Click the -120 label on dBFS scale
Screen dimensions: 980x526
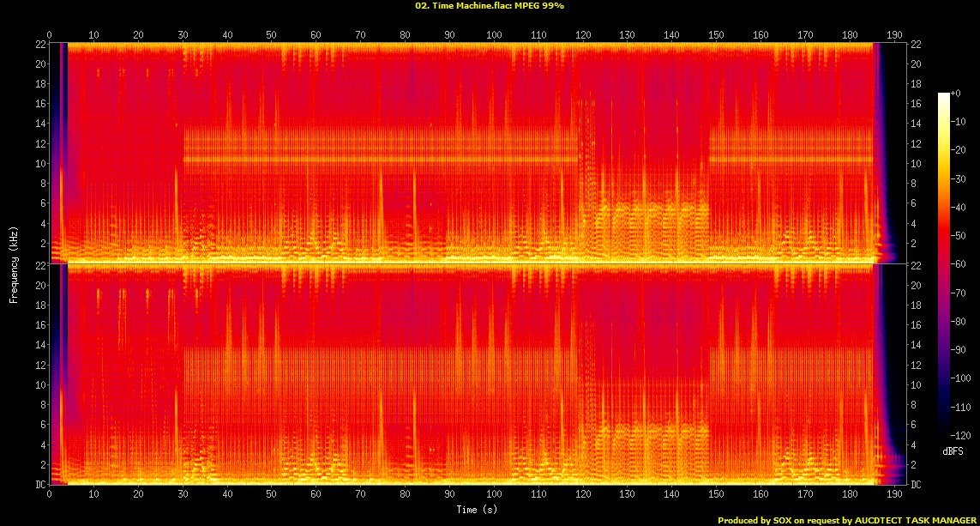point(960,435)
